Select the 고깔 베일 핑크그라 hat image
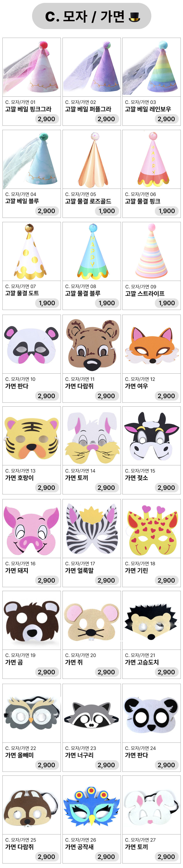 (x=32, y=67)
